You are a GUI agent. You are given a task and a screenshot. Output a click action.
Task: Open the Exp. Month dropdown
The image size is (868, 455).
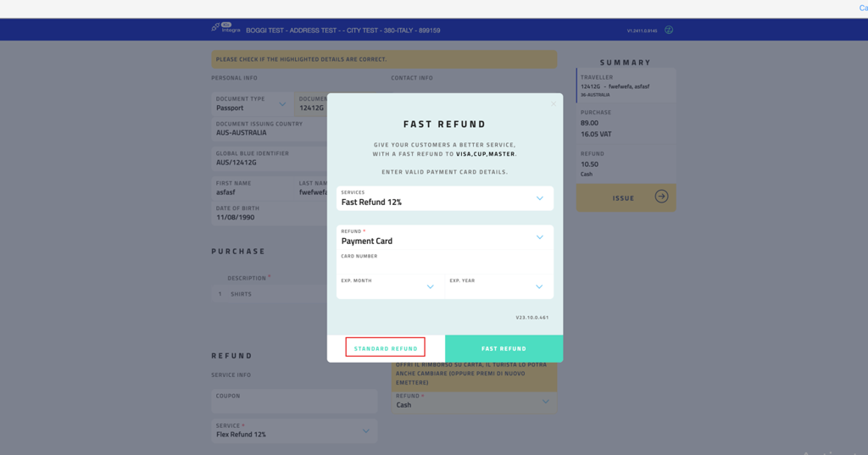pyautogui.click(x=390, y=286)
